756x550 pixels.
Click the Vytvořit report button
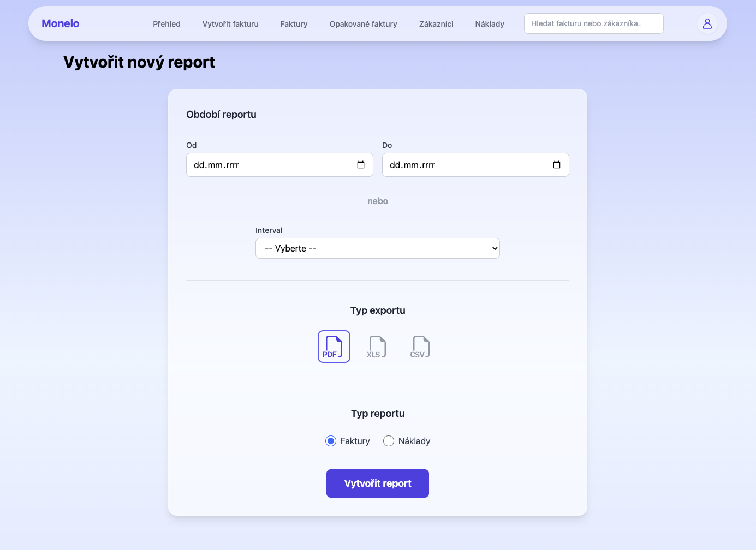pyautogui.click(x=377, y=483)
